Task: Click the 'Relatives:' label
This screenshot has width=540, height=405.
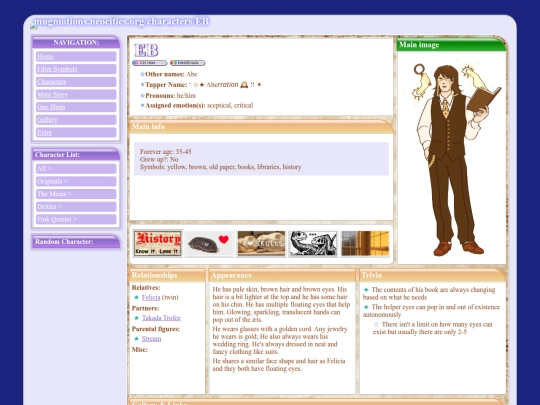Action: coord(146,288)
